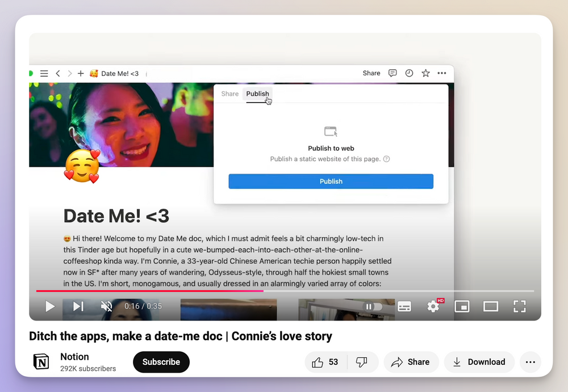This screenshot has width=568, height=392.
Task: Unmute the video
Action: (x=106, y=306)
